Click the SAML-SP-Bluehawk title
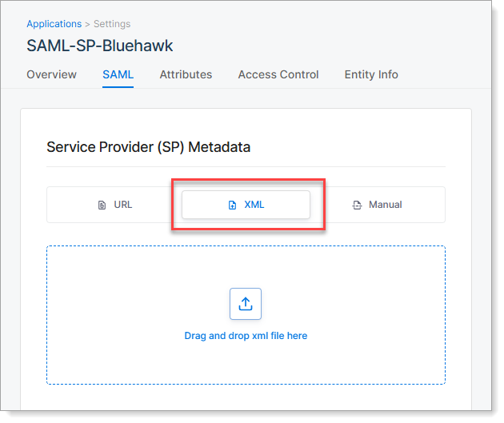This screenshot has width=504, height=423. (100, 46)
